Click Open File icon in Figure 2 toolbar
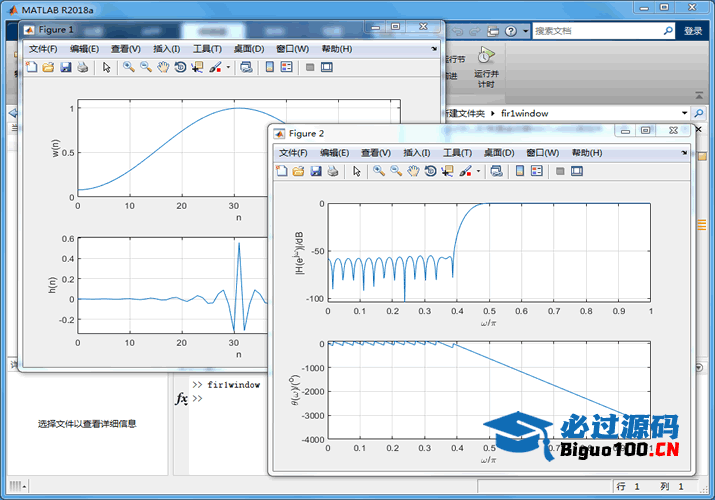715x500 pixels. pos(299,171)
